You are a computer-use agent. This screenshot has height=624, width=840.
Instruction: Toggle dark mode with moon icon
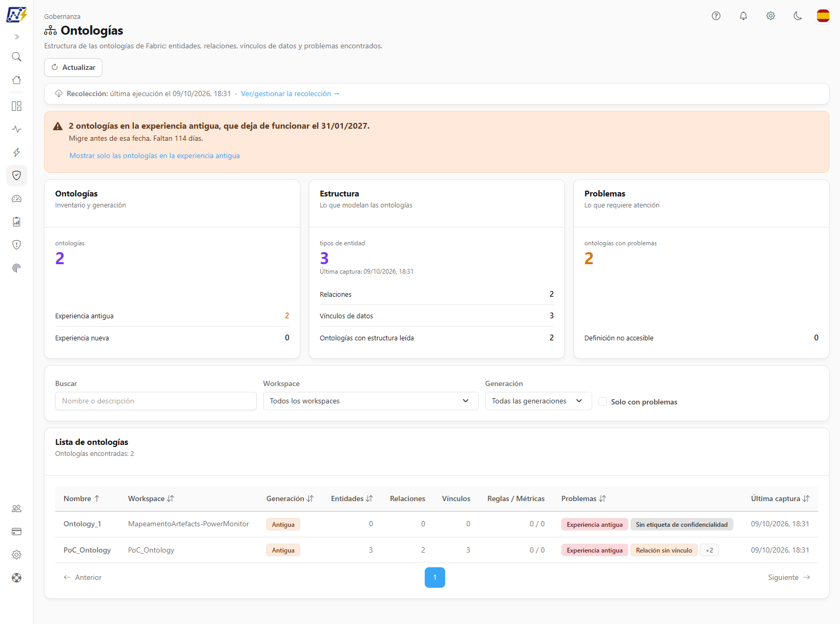798,16
